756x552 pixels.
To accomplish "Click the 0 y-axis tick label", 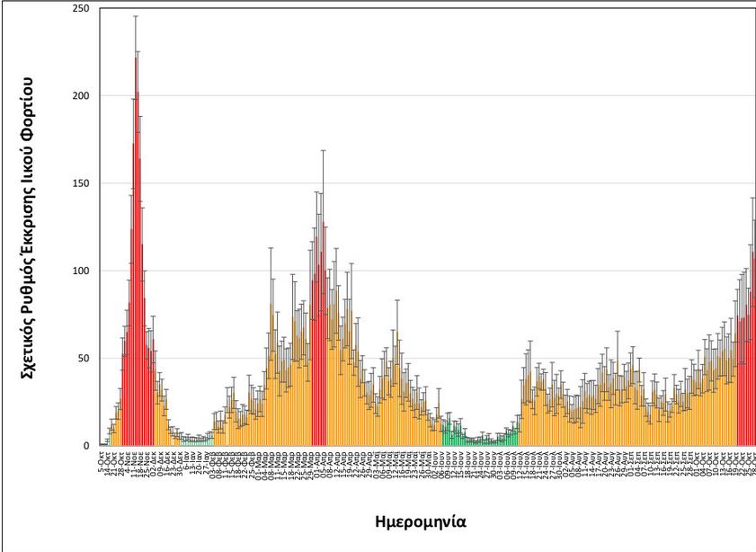I will (86, 445).
